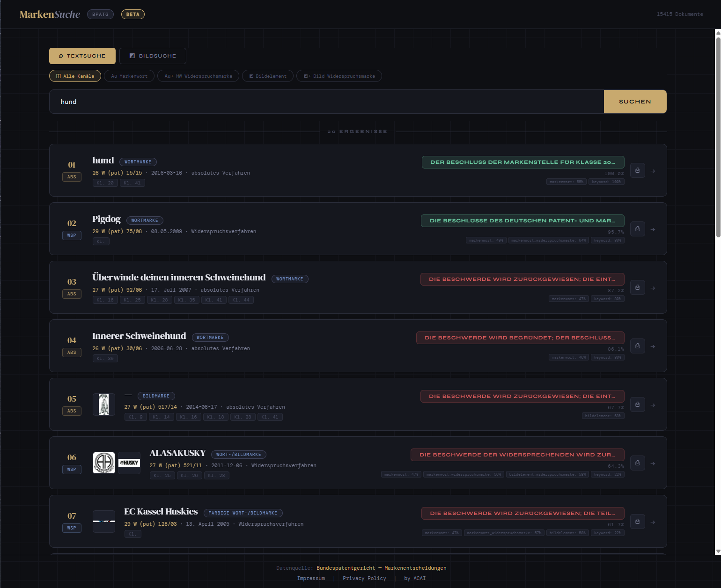Click the keyword: 100% score chip
Screen dimensions: 721x588
(x=606, y=182)
